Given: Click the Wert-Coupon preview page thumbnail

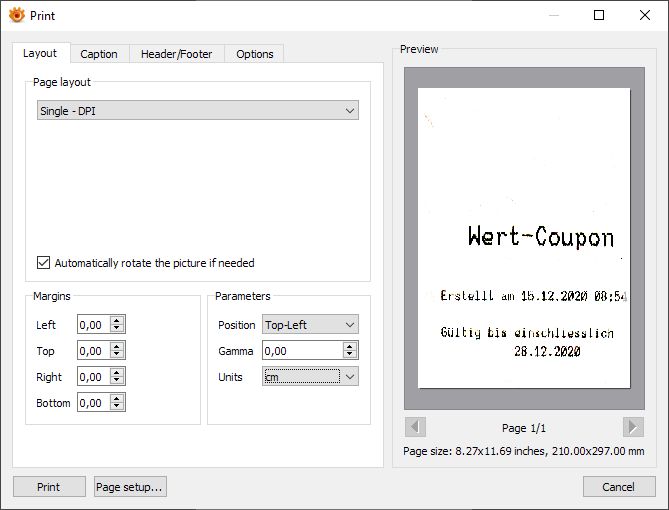Looking at the screenshot, I should tap(524, 238).
